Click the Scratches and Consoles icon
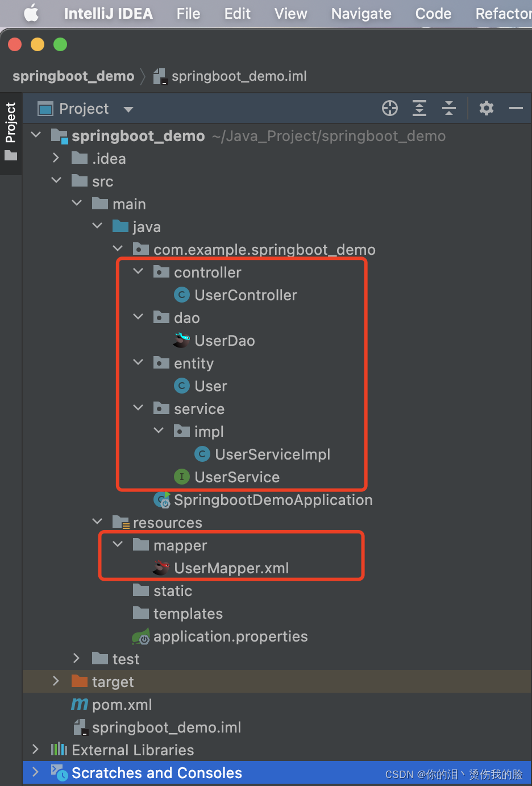Screen dimensions: 532x786 (x=60, y=772)
